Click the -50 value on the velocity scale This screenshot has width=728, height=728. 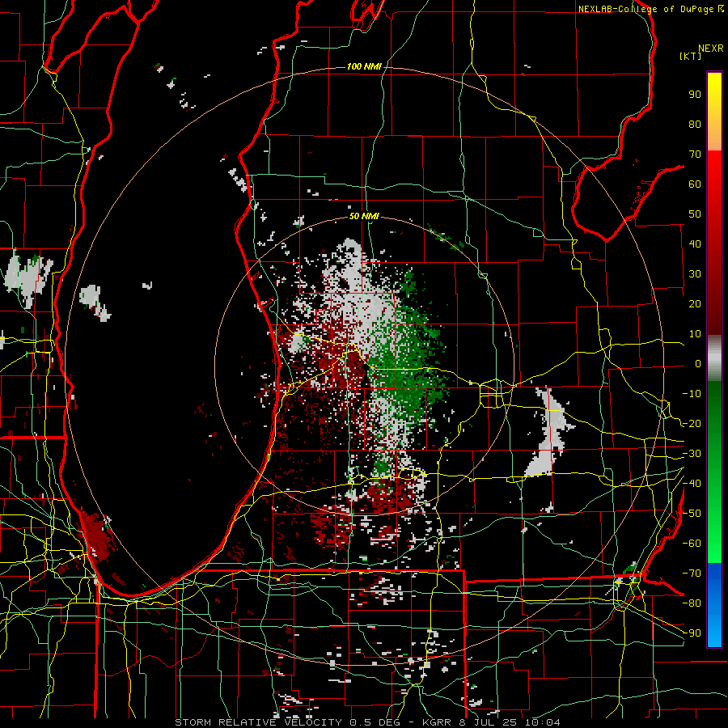click(x=692, y=514)
